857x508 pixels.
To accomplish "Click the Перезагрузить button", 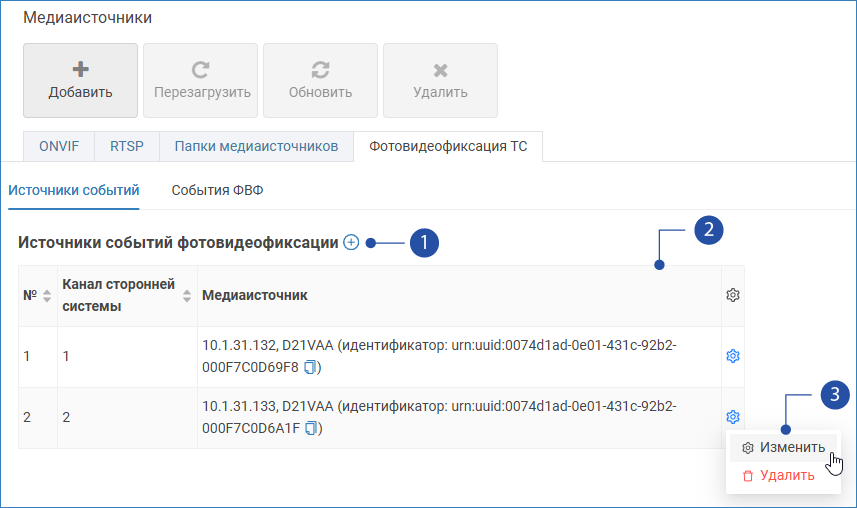I will (x=201, y=81).
